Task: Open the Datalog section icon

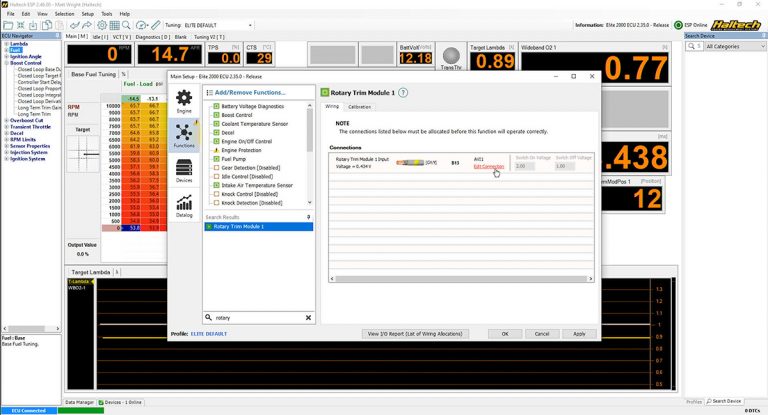Action: [x=184, y=206]
